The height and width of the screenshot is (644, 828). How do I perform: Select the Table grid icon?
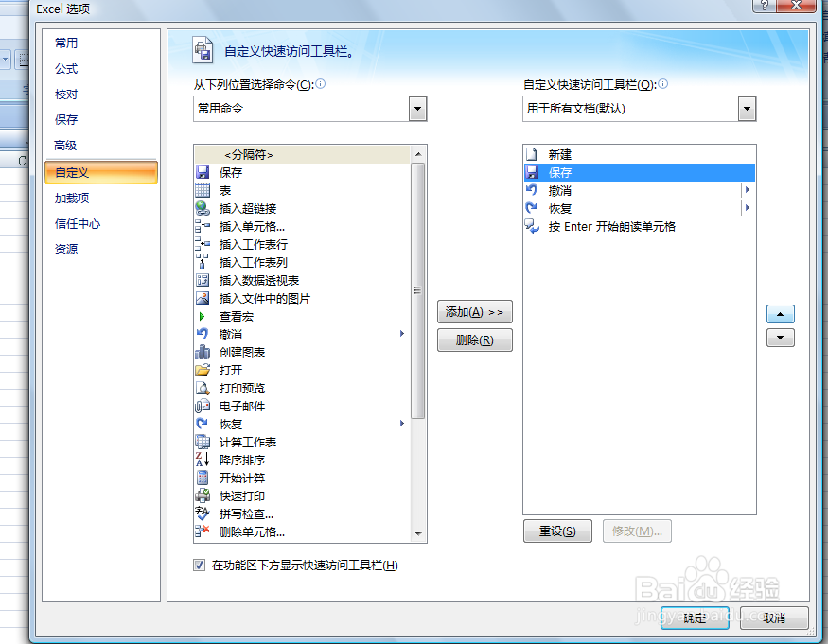203,190
